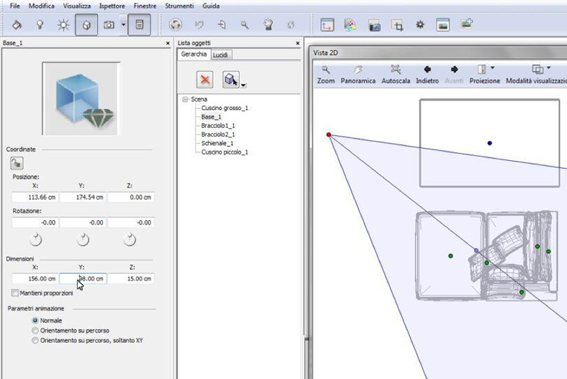Select the paint bucket material tool
567x379 pixels.
[x=17, y=25]
